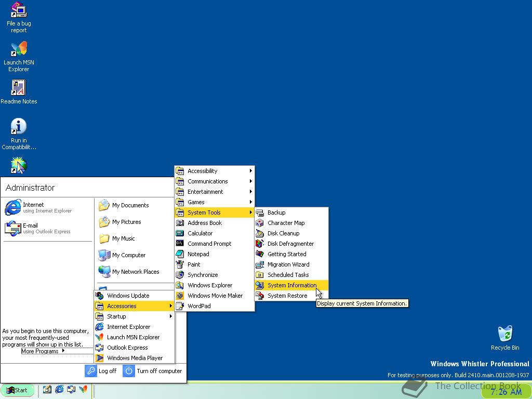Viewport: 532px width, 399px height.
Task: Click the first quick launch icon beside Start
Action: pyautogui.click(x=47, y=390)
